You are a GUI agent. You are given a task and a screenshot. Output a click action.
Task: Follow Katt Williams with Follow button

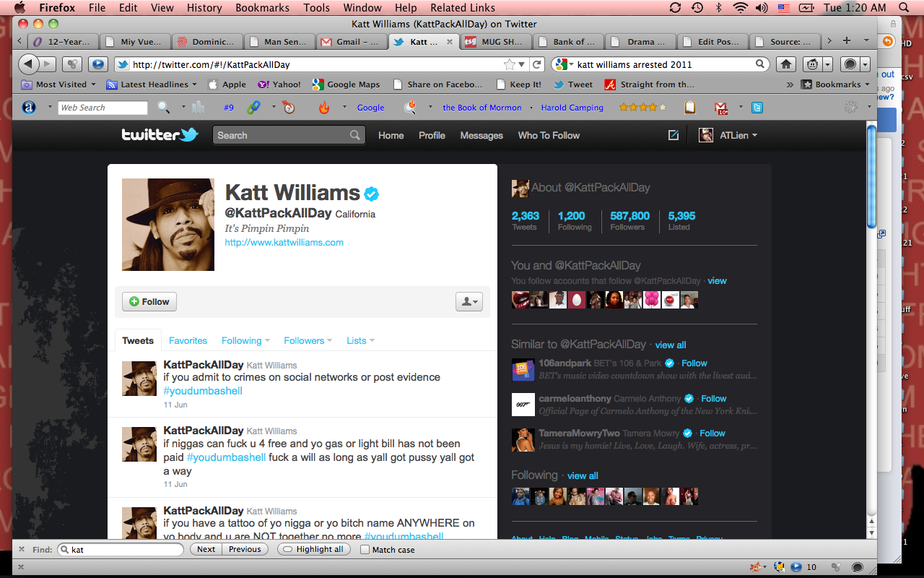tap(149, 302)
